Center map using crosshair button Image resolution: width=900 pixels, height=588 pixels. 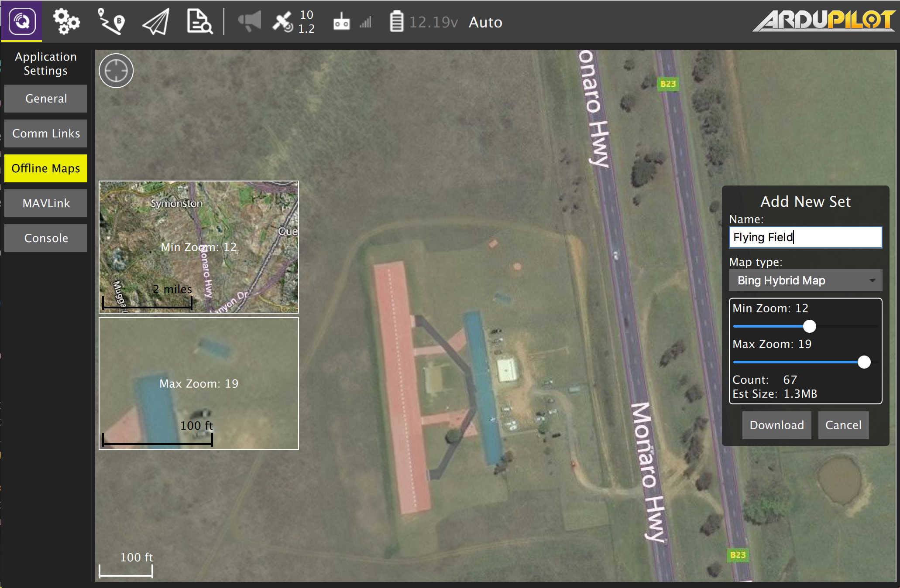pyautogui.click(x=116, y=71)
